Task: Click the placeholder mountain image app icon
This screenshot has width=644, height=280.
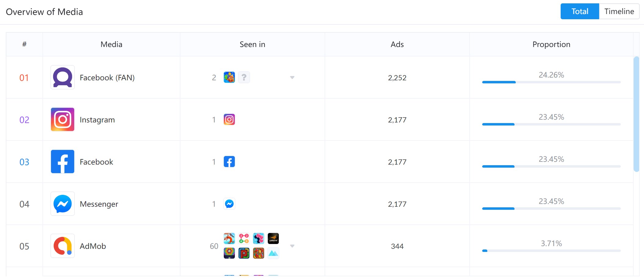Action: (x=273, y=253)
